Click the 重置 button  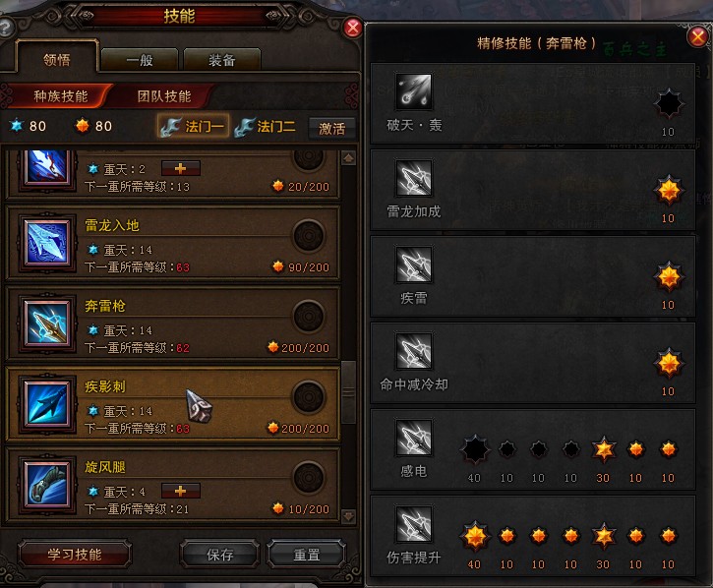tap(307, 555)
